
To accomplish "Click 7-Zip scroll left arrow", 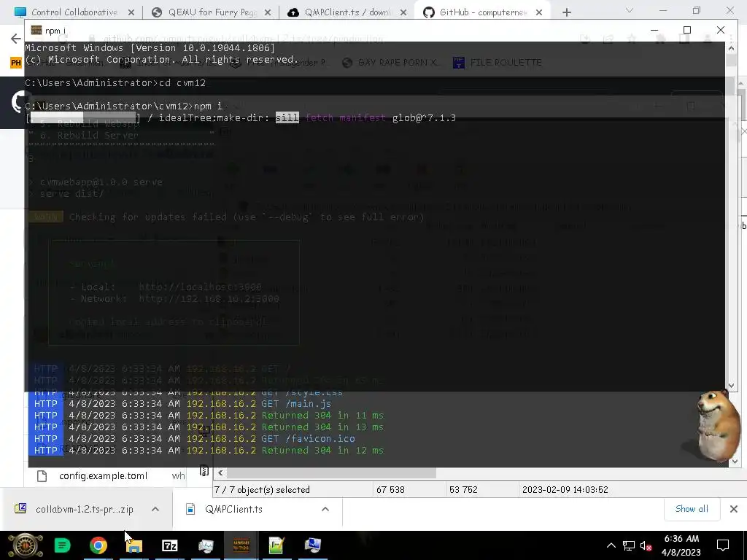I will point(220,472).
